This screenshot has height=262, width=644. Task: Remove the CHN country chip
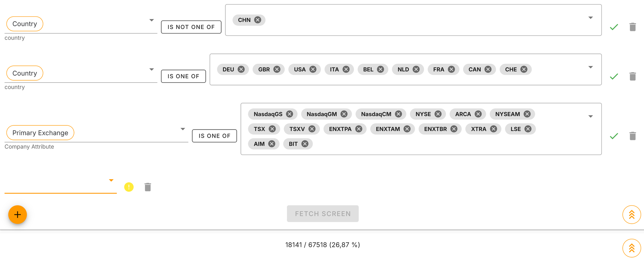pyautogui.click(x=258, y=20)
